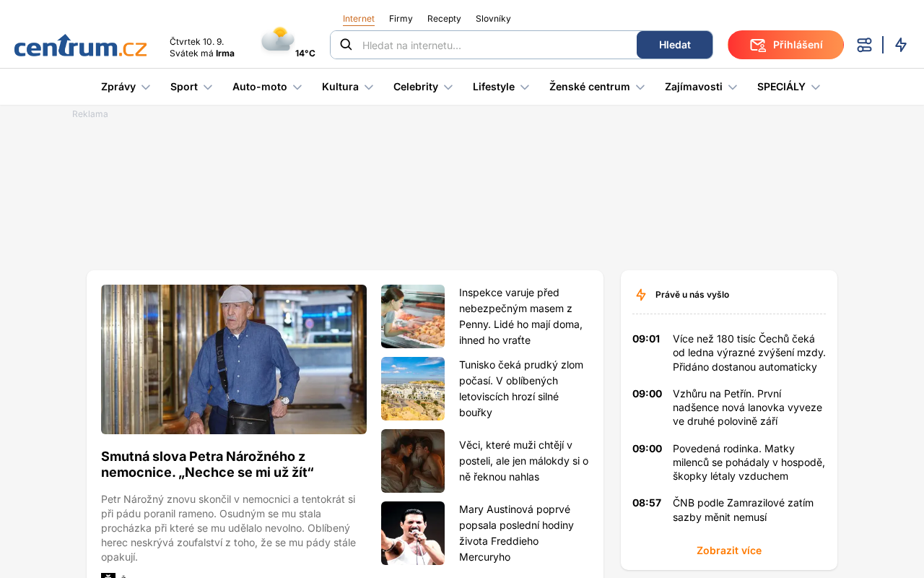
Task: Click the source icon below the Nárožný article
Action: [x=108, y=576]
